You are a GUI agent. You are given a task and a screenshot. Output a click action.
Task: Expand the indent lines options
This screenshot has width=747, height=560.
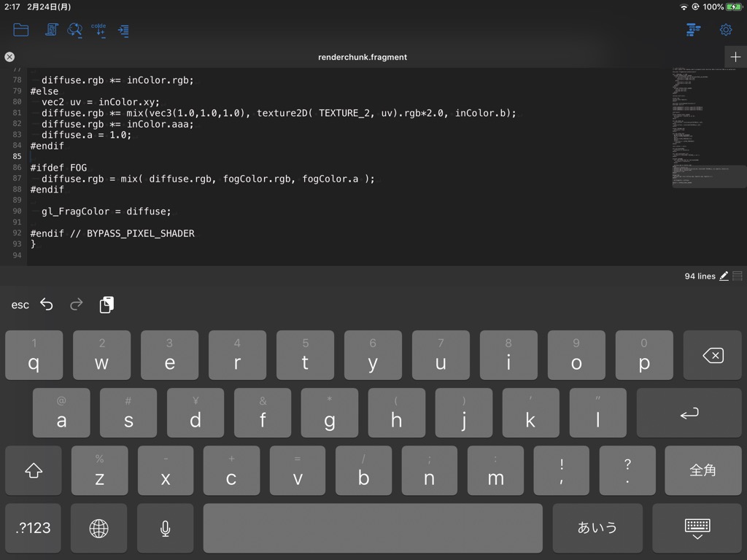pyautogui.click(x=123, y=31)
